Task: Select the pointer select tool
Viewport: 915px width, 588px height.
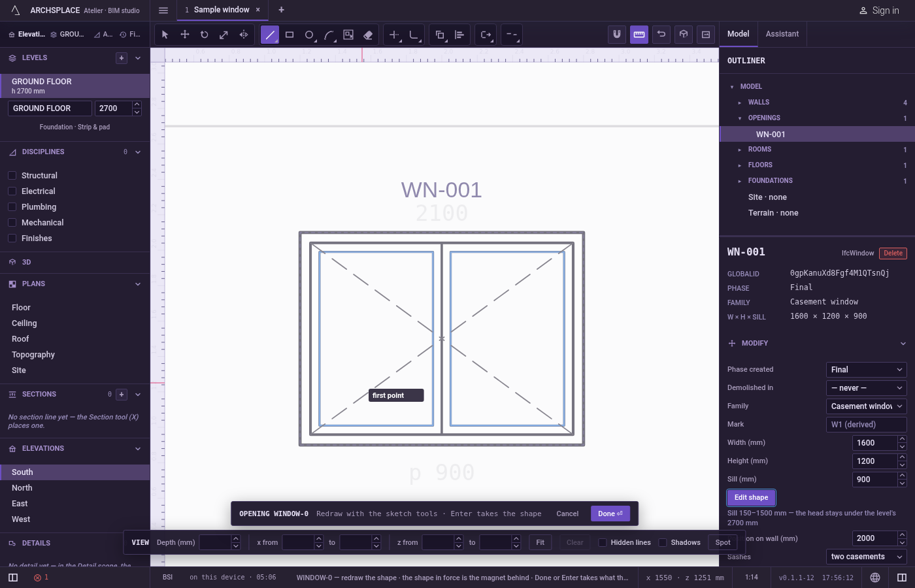Action: (165, 35)
